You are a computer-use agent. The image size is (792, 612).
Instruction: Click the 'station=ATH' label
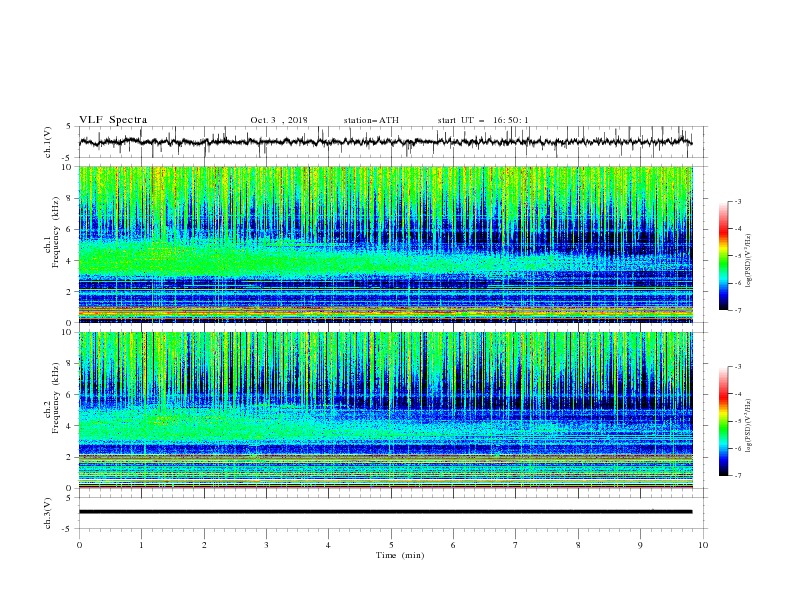[x=371, y=120]
